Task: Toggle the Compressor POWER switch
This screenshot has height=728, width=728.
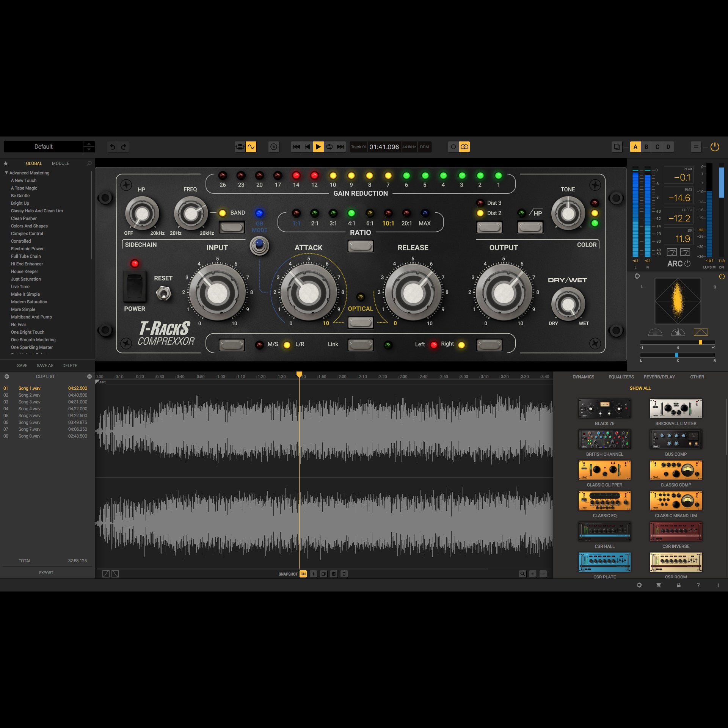Action: point(135,286)
